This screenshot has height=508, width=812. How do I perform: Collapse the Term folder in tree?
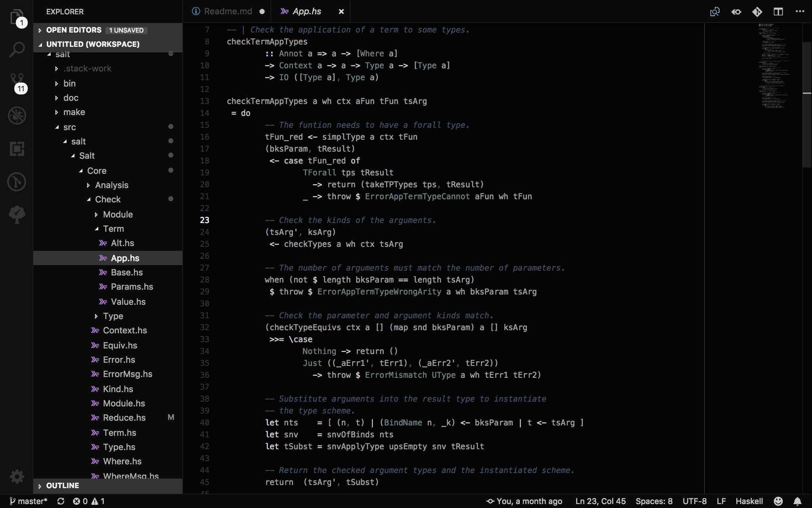[113, 229]
